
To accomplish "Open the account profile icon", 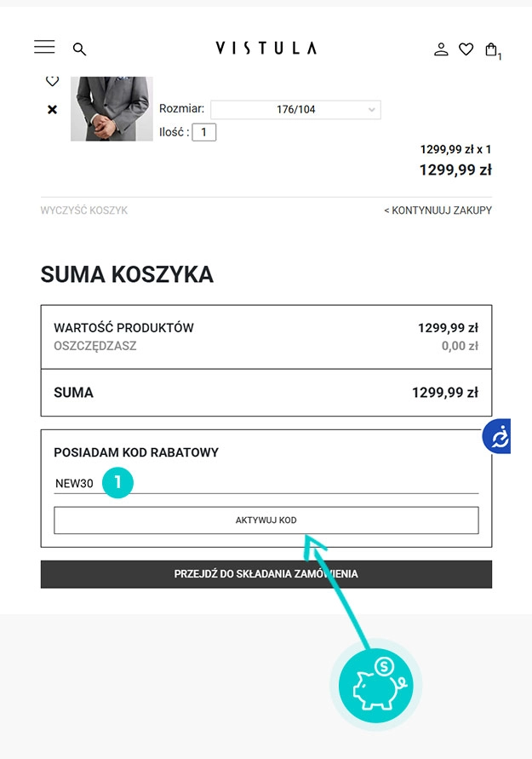I will 441,49.
